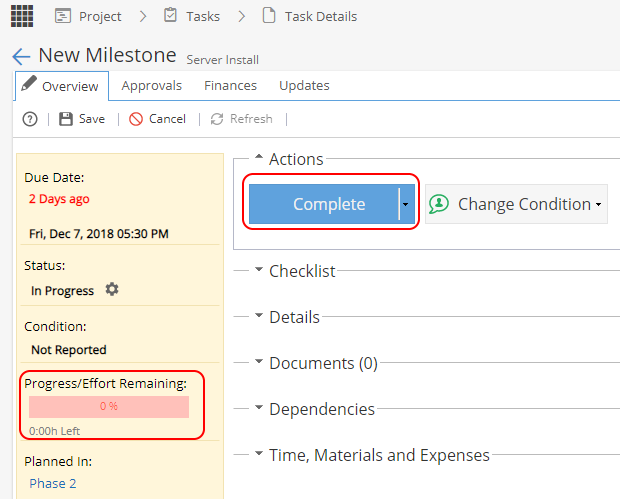The height and width of the screenshot is (499, 620).
Task: Click the blue Complete button
Action: coord(324,204)
